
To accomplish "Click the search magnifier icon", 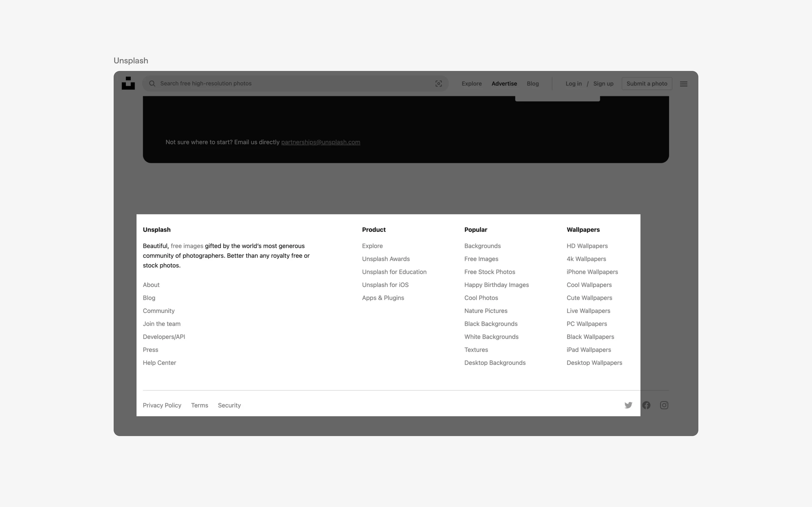I will [x=152, y=83].
